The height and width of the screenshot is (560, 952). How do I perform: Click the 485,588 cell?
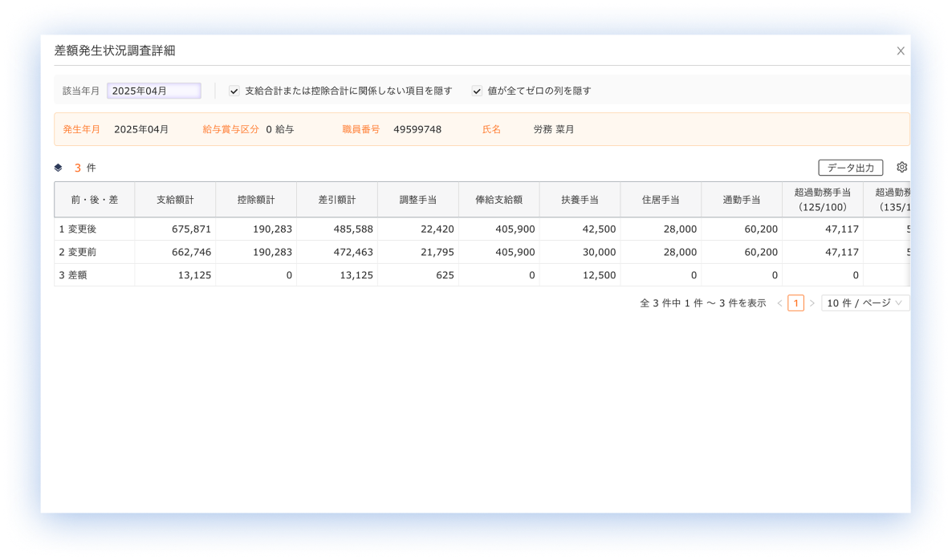[x=337, y=229]
